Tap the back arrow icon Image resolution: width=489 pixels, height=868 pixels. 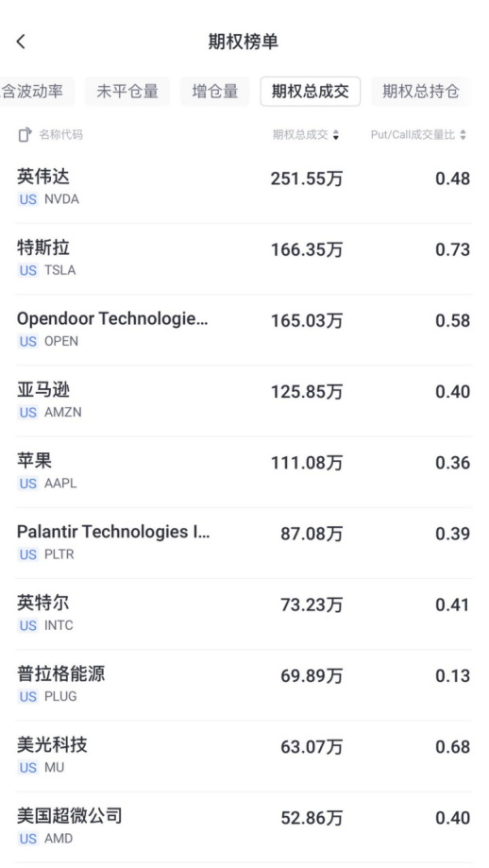tap(21, 42)
